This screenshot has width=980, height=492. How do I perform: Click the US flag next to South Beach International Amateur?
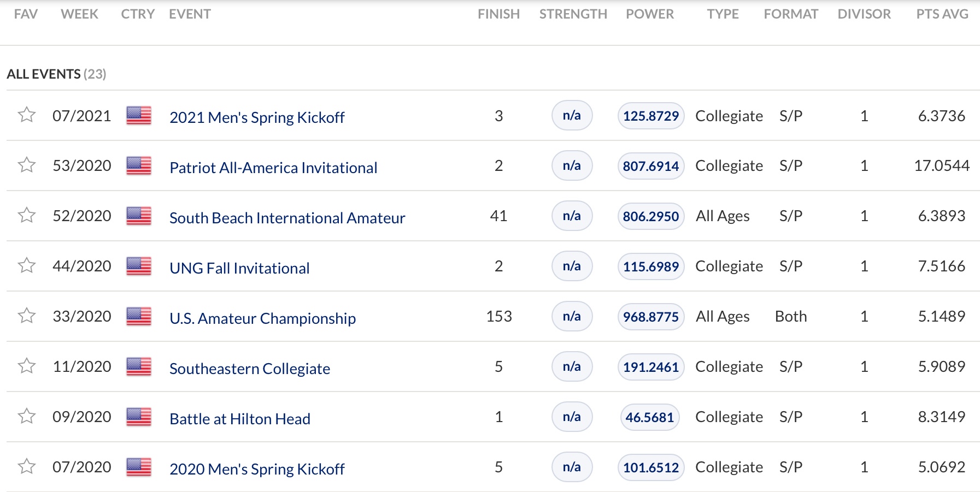click(139, 216)
